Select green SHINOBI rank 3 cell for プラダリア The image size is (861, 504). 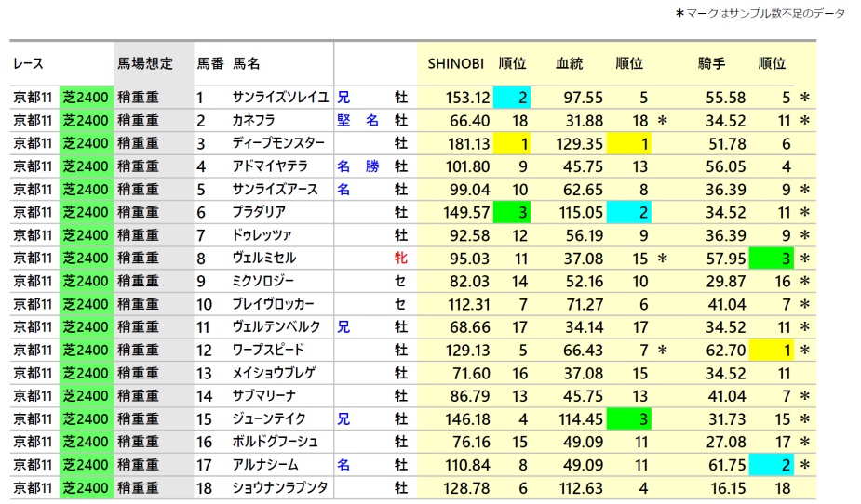click(512, 212)
